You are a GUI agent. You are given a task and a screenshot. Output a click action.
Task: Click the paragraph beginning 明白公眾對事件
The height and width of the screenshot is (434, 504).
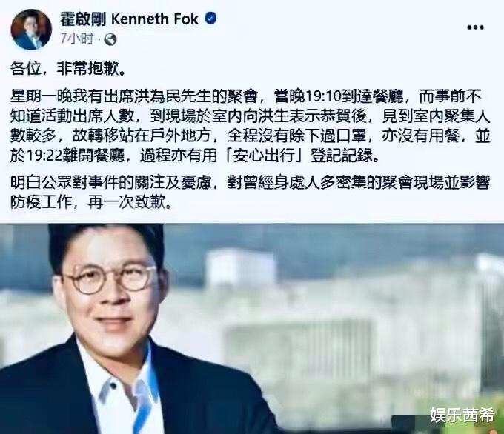[250, 193]
